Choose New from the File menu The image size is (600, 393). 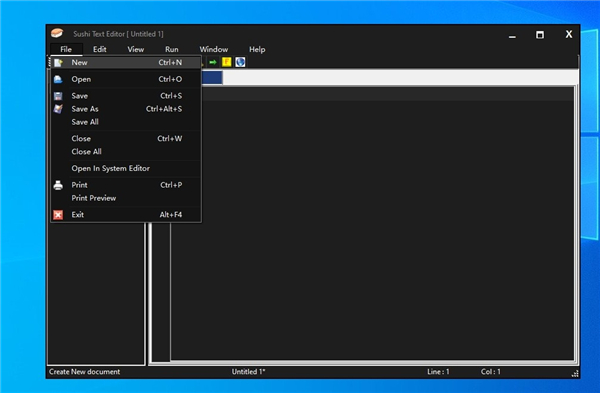[x=126, y=62]
